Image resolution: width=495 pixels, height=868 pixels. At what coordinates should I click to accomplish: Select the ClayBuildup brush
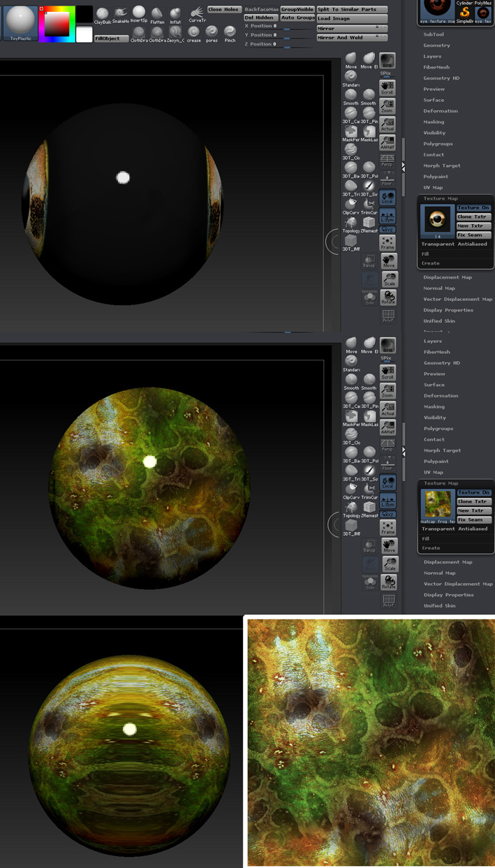(103, 15)
